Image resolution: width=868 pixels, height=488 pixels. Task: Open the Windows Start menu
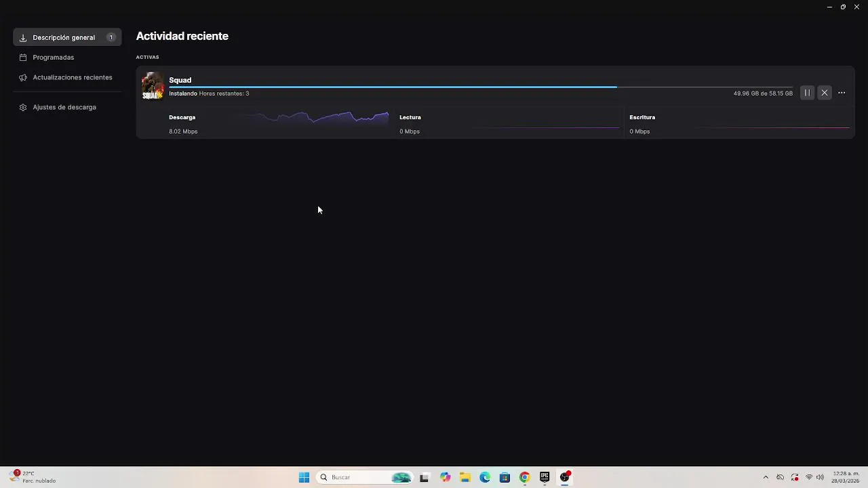[x=304, y=477]
